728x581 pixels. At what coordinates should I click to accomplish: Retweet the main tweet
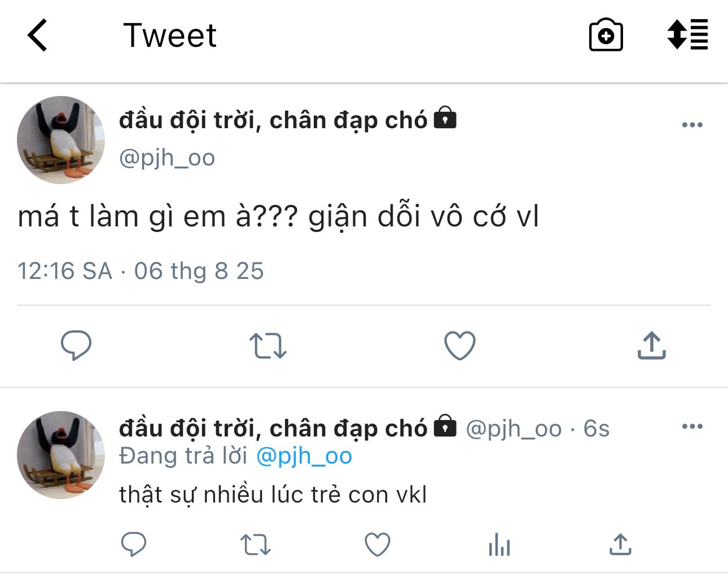tap(268, 346)
